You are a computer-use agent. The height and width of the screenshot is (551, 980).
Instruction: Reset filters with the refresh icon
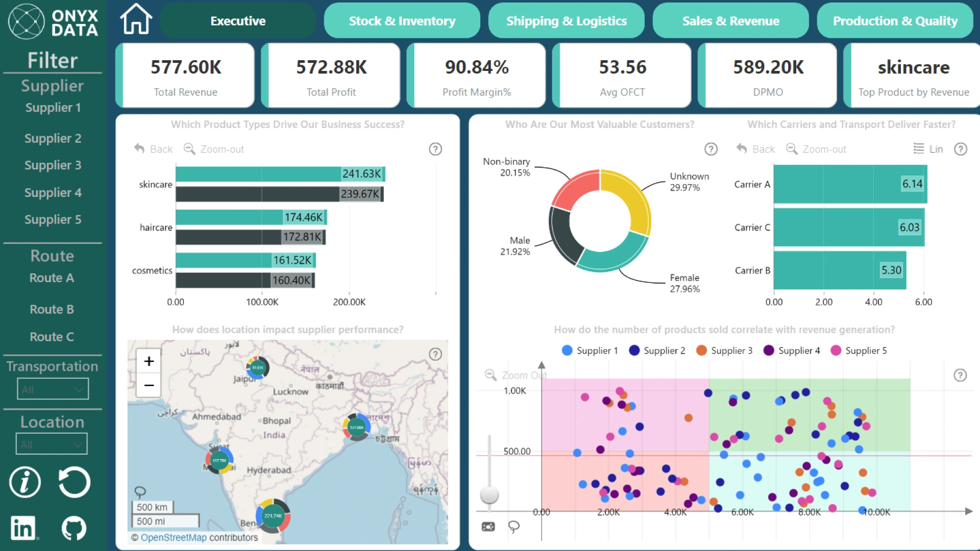75,482
